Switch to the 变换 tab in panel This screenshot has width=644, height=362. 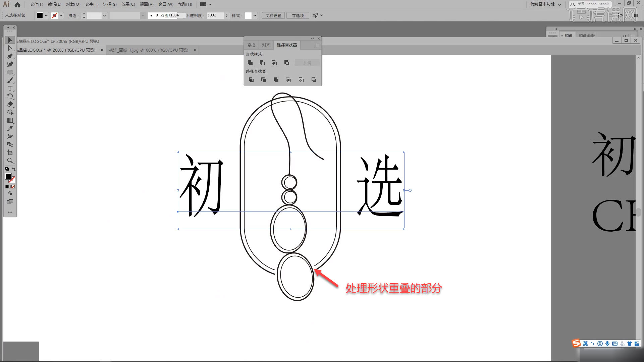251,45
